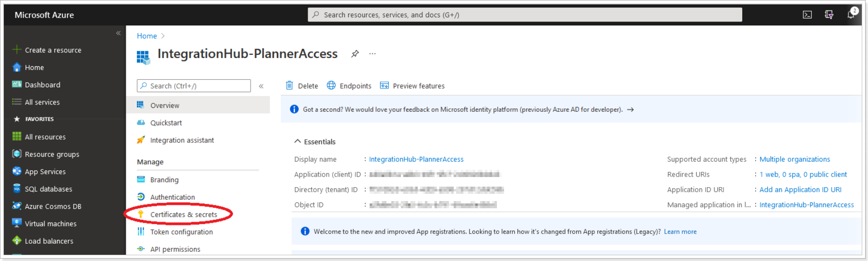Click Preview features icon in toolbar
Image resolution: width=868 pixels, height=261 pixels.
pos(384,85)
